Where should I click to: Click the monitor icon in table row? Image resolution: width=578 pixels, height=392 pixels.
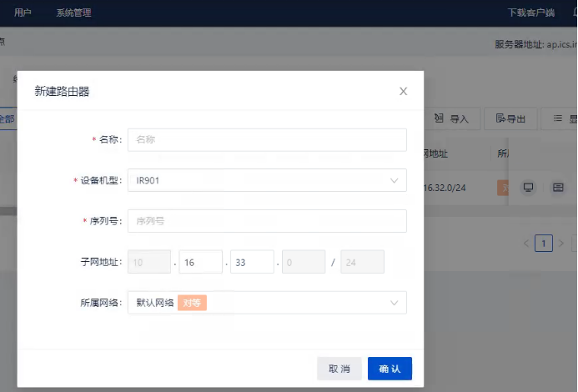click(528, 188)
